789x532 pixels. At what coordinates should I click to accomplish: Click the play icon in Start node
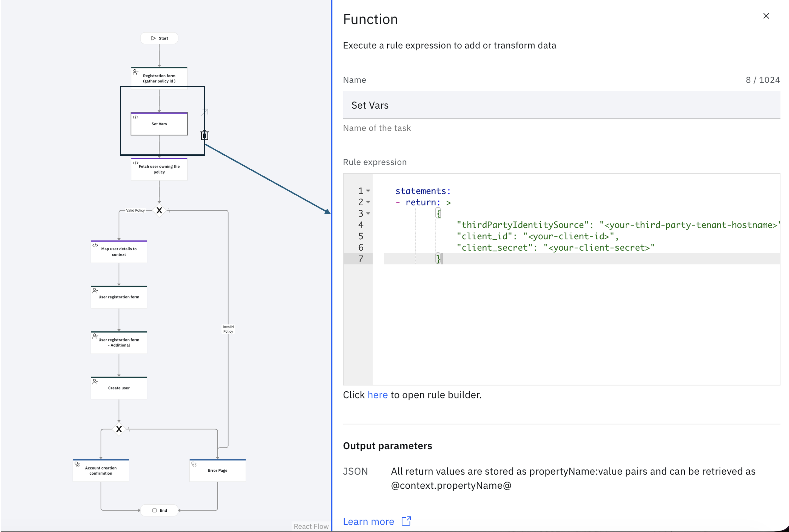coord(153,38)
